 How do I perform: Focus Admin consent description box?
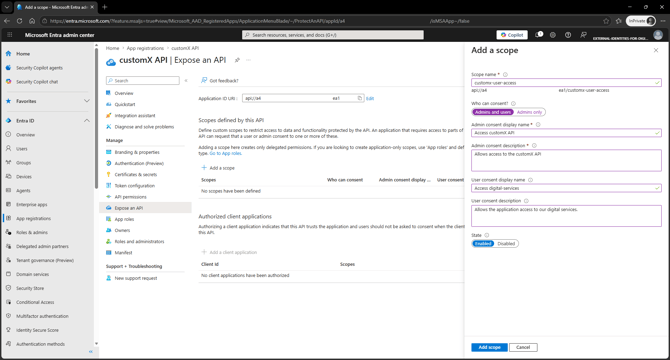point(566,160)
